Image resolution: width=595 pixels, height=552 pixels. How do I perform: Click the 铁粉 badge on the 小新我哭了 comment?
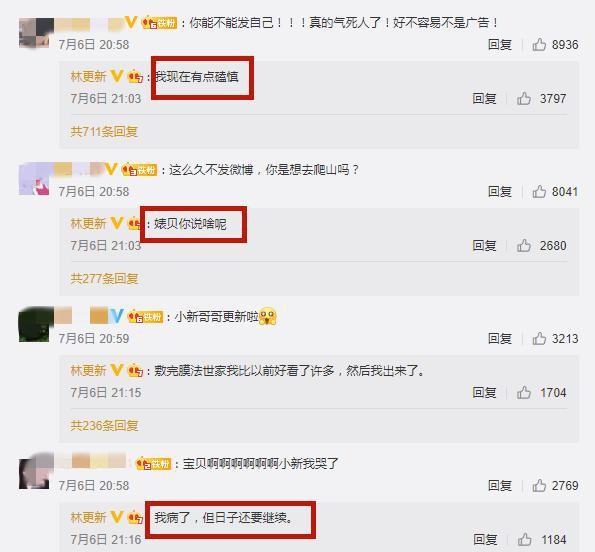coord(154,464)
